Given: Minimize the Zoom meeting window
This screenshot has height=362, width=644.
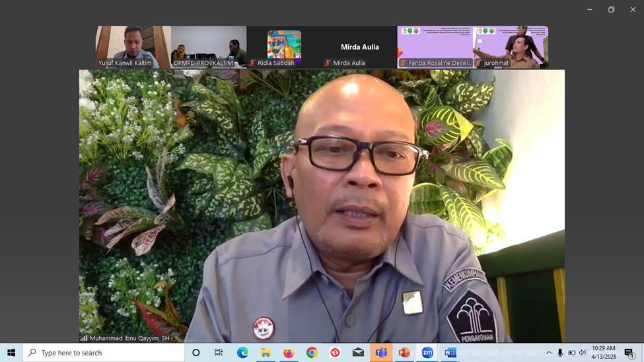Looking at the screenshot, I should pos(590,9).
